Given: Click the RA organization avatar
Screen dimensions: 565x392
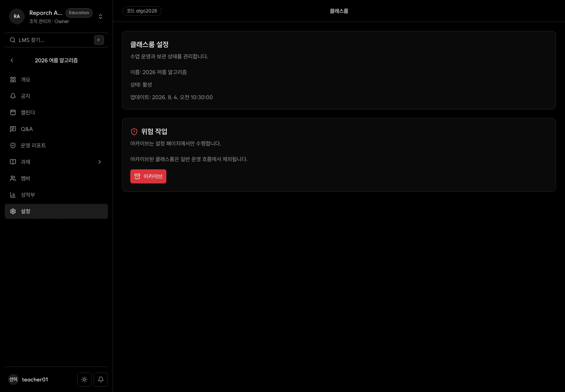Looking at the screenshot, I should point(17,16).
